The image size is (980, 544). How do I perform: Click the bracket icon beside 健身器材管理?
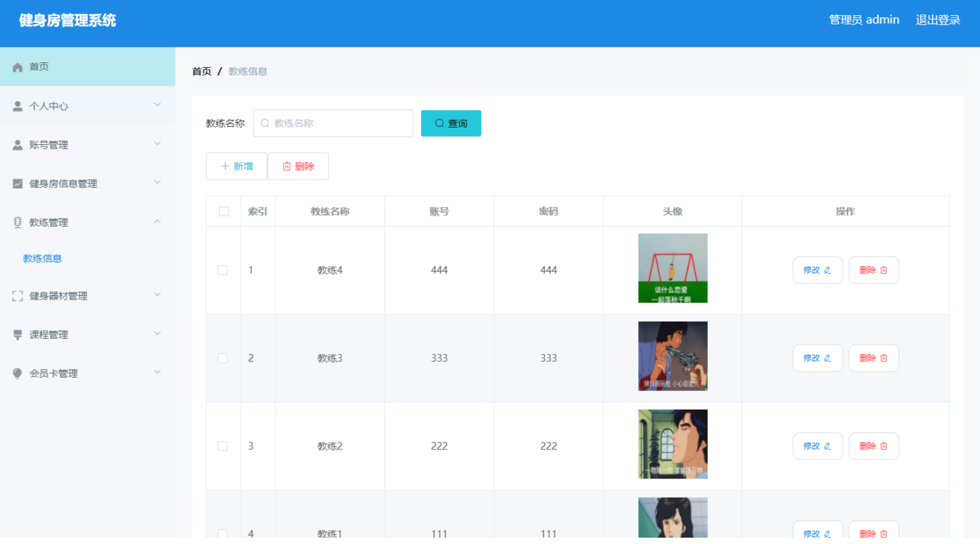coord(18,296)
